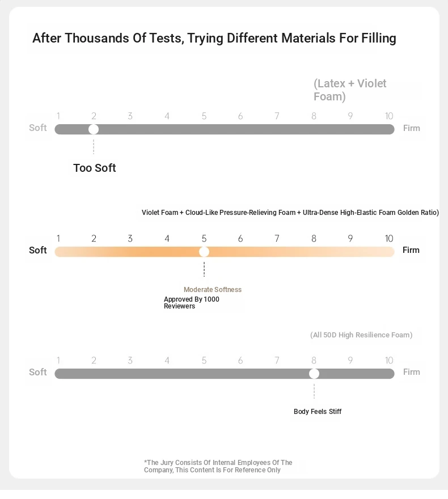448x499 pixels.
Task: Click the Violet Foam golden ratio description
Action: click(290, 212)
